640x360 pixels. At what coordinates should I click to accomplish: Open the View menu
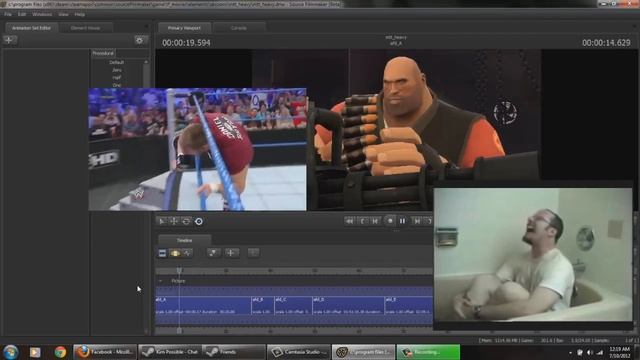tap(63, 14)
